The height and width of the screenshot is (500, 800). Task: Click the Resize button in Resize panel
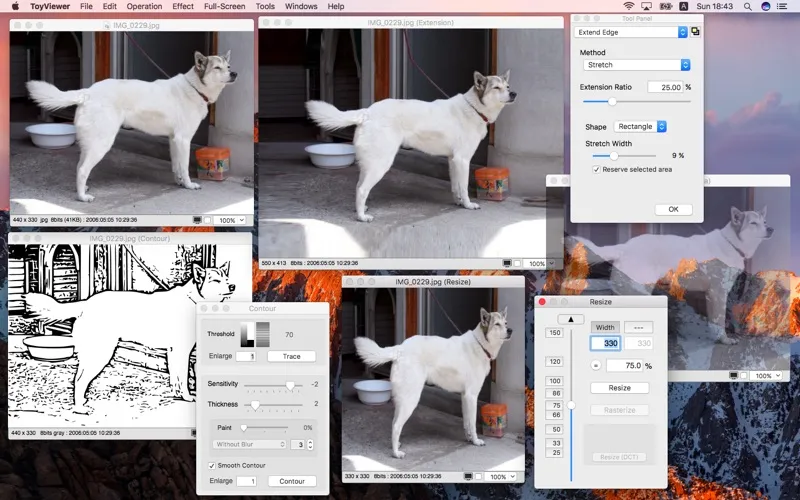619,388
